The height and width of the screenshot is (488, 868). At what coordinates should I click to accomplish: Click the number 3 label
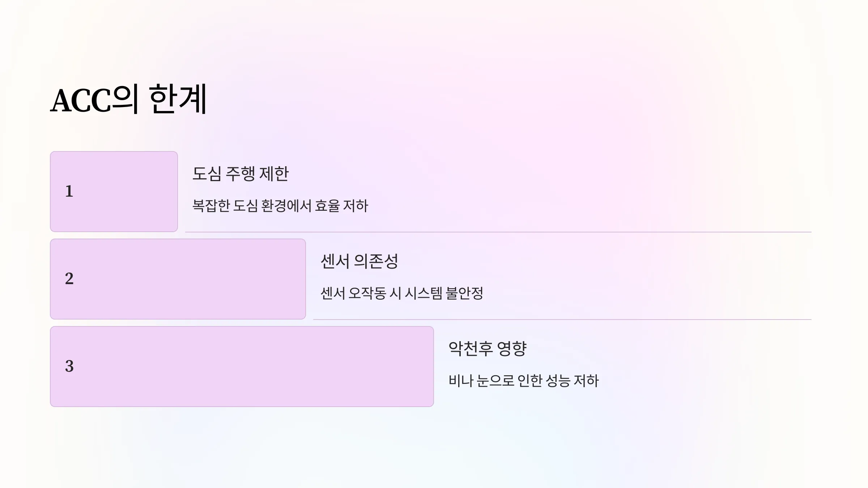pos(69,366)
